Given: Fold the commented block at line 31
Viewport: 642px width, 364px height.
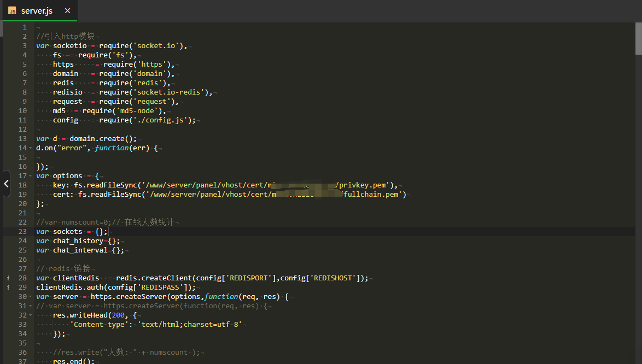Looking at the screenshot, I should pyautogui.click(x=30, y=306).
